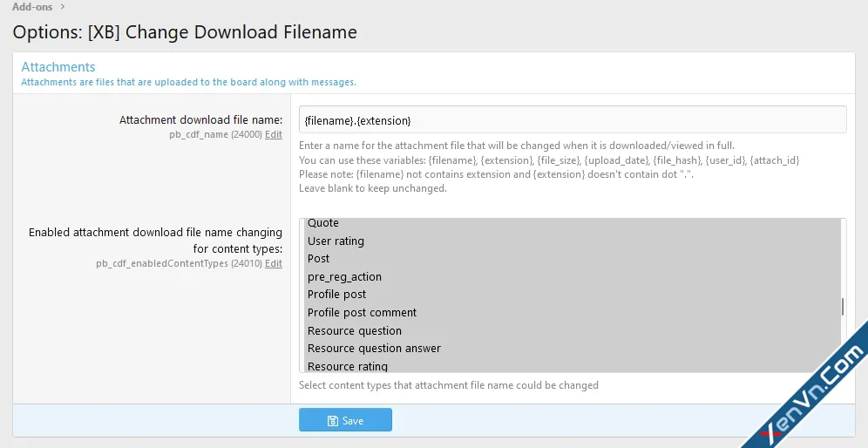Click the content types list scrollbar thumb
This screenshot has width=868, height=448.
click(x=843, y=307)
